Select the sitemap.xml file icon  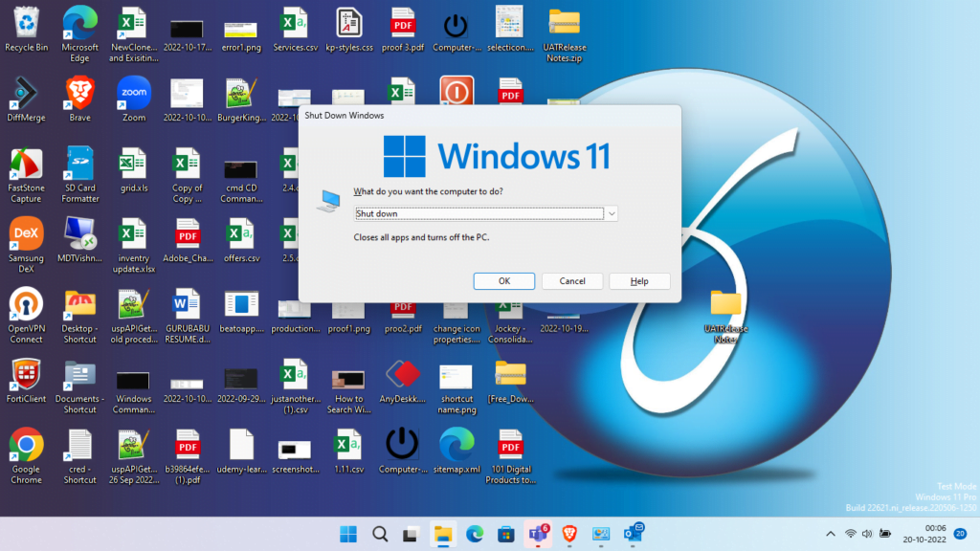[x=457, y=452]
